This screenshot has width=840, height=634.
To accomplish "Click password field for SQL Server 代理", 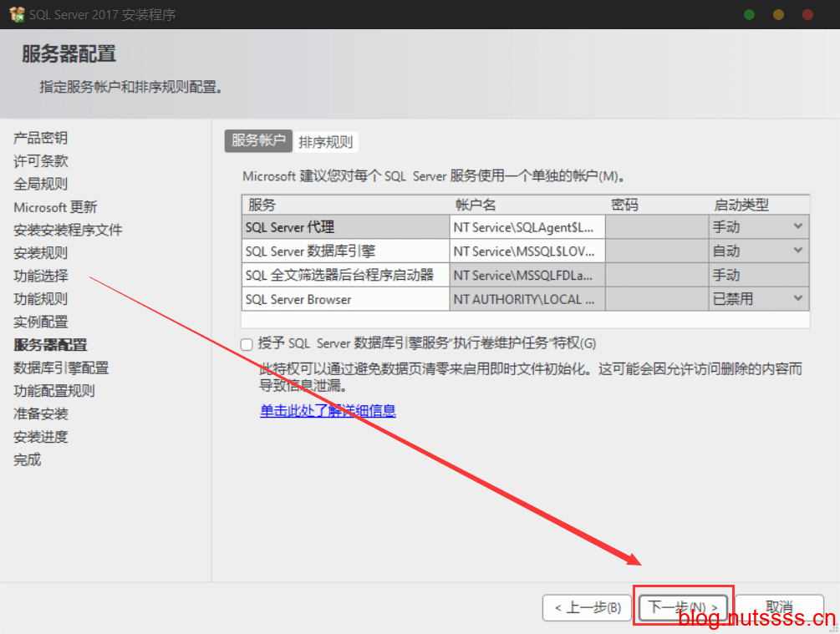I will [657, 227].
